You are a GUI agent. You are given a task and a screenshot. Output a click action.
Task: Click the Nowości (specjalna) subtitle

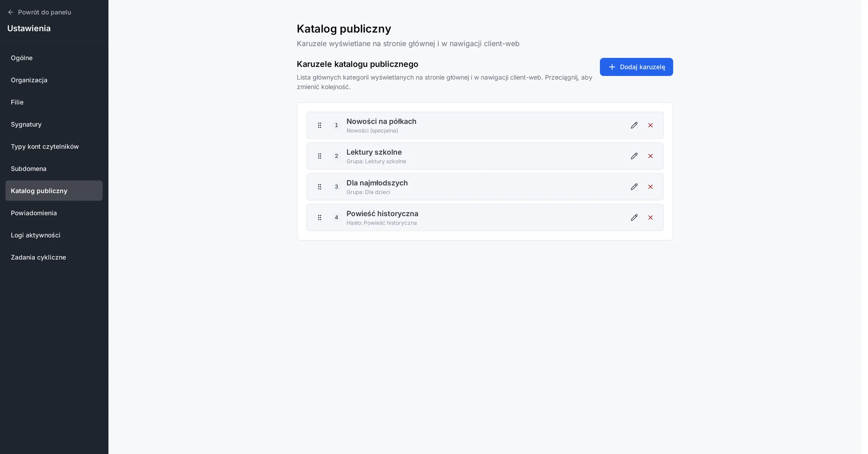pyautogui.click(x=372, y=131)
